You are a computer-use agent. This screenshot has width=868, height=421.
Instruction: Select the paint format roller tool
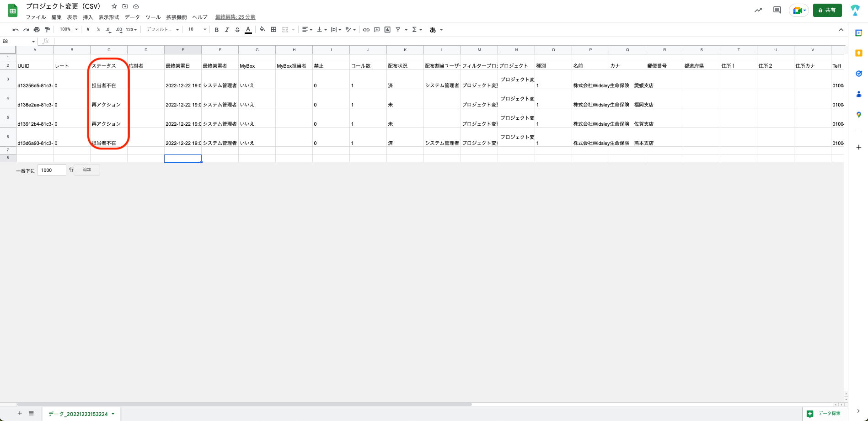tap(47, 30)
